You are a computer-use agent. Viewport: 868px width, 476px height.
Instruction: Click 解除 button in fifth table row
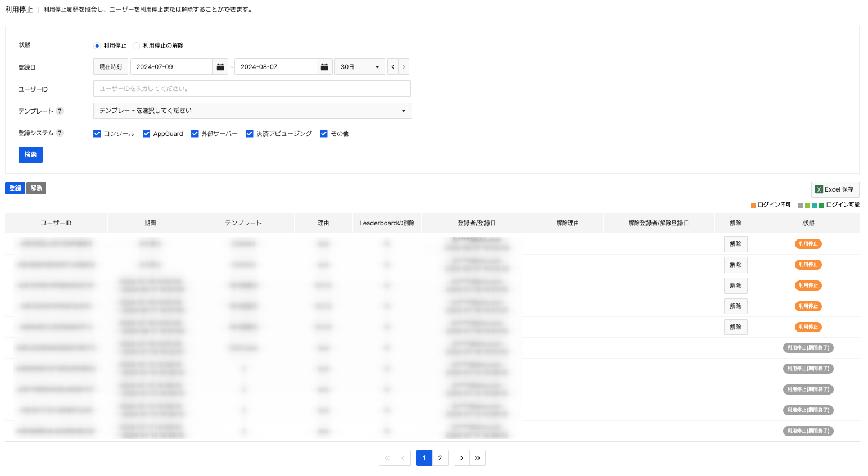click(735, 327)
